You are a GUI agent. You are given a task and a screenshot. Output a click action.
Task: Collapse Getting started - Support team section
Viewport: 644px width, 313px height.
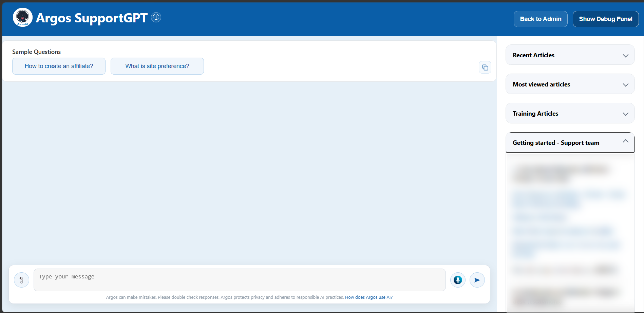pos(570,142)
